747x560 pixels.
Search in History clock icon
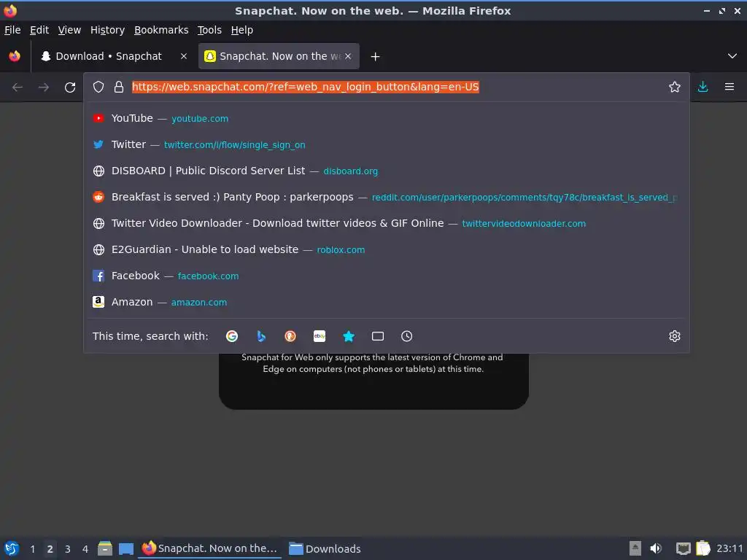[407, 336]
